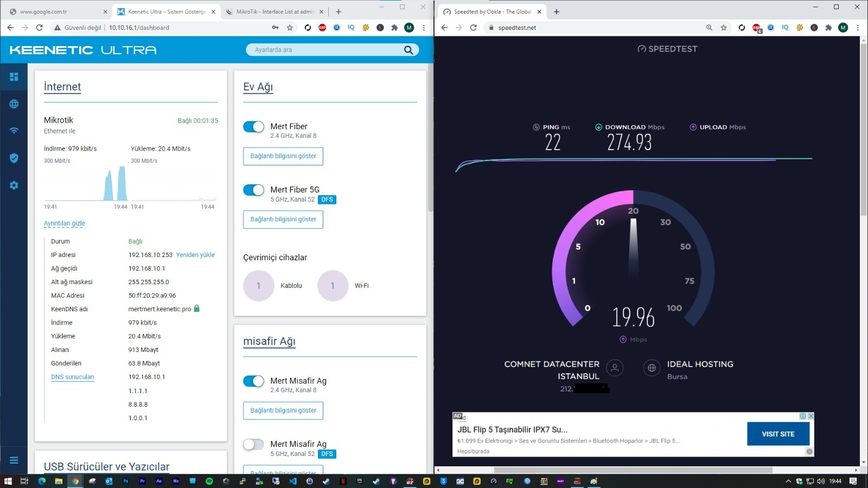868x488 pixels.
Task: Collapse details with 'Ayrıntıları gizle'
Action: click(65, 223)
